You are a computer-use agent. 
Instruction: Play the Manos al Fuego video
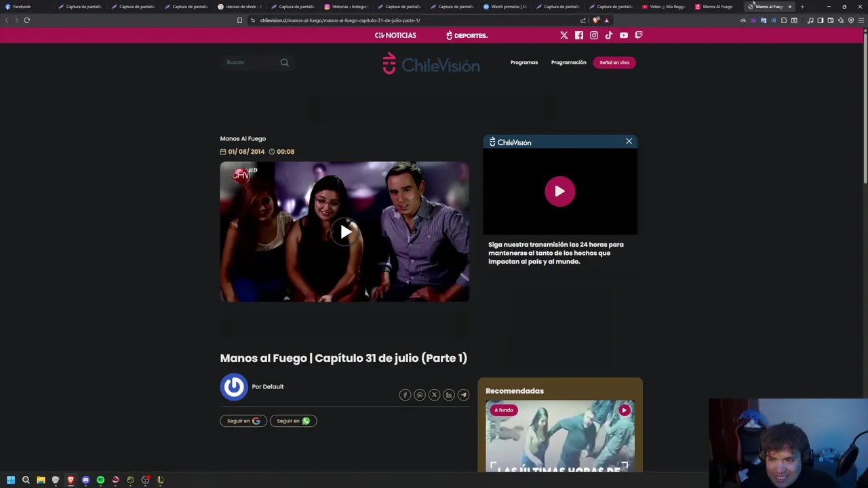[x=346, y=232]
